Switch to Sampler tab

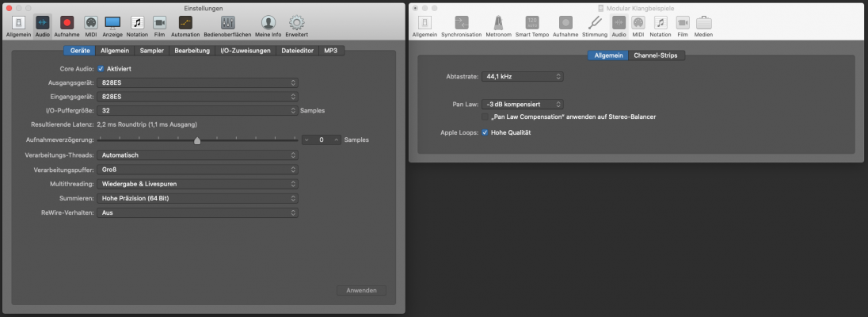[152, 51]
